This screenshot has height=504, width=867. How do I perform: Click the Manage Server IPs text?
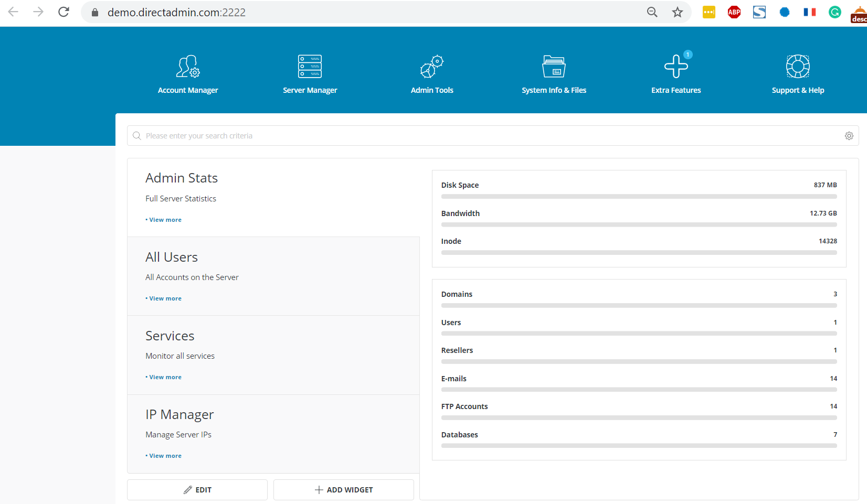click(178, 435)
